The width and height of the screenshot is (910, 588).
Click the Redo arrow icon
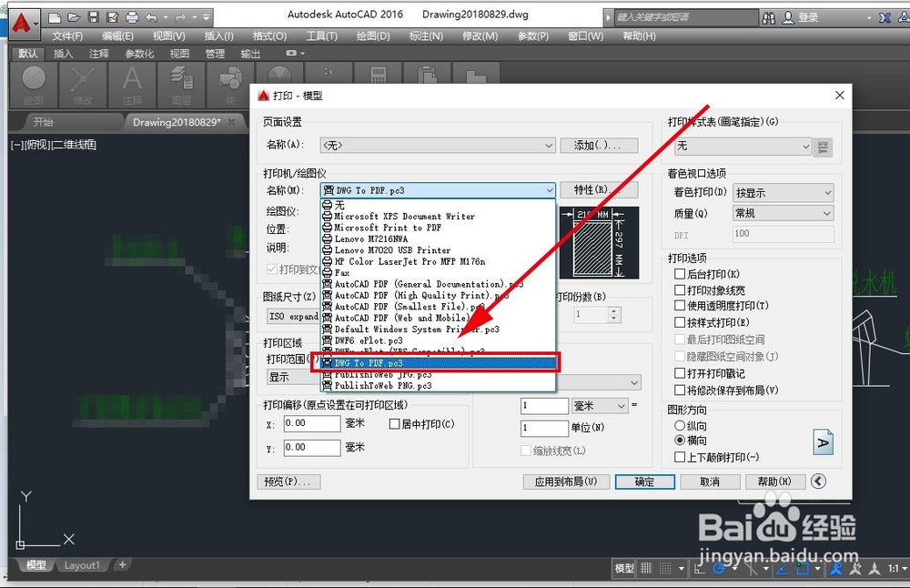coord(180,17)
